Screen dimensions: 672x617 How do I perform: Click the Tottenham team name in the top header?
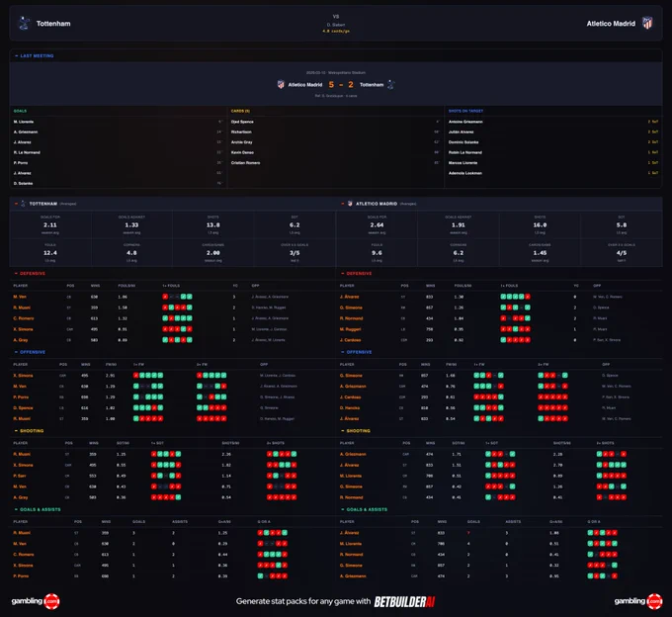tap(53, 24)
